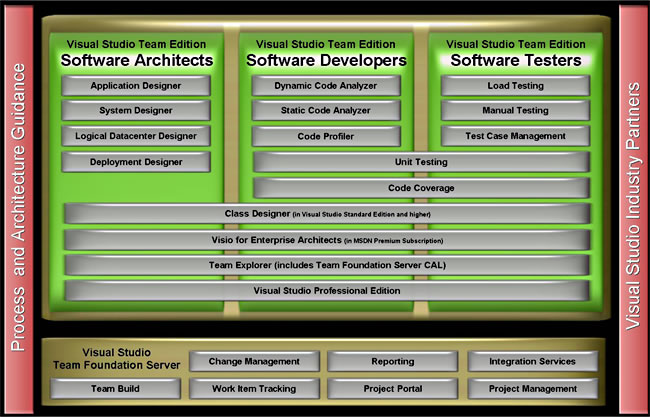Click Process and Architecture Guidance sidebar

click(18, 207)
